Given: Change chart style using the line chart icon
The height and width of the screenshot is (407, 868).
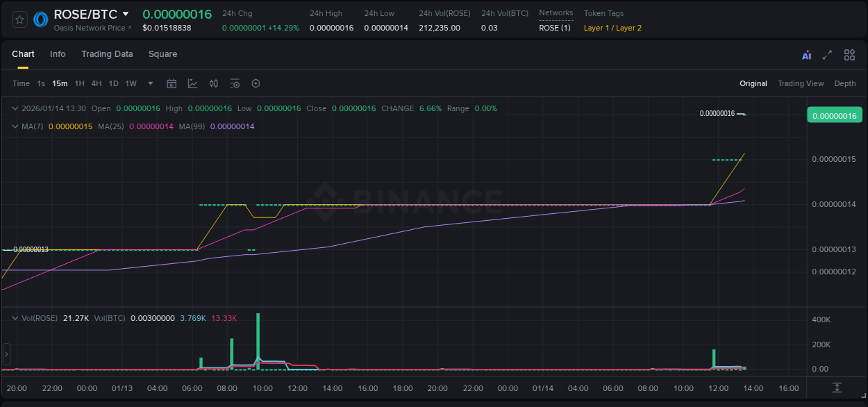Looking at the screenshot, I should pos(192,83).
